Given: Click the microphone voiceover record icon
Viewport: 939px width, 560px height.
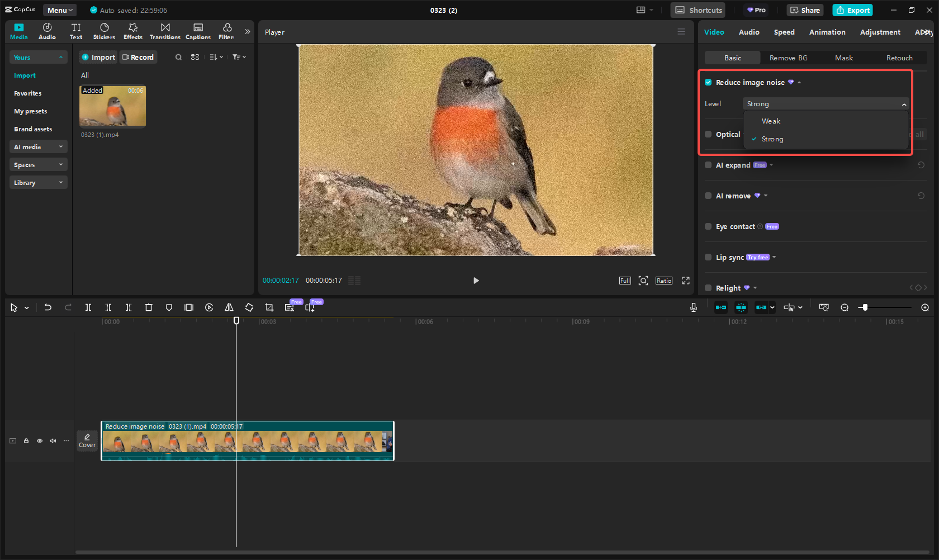Looking at the screenshot, I should (x=694, y=307).
